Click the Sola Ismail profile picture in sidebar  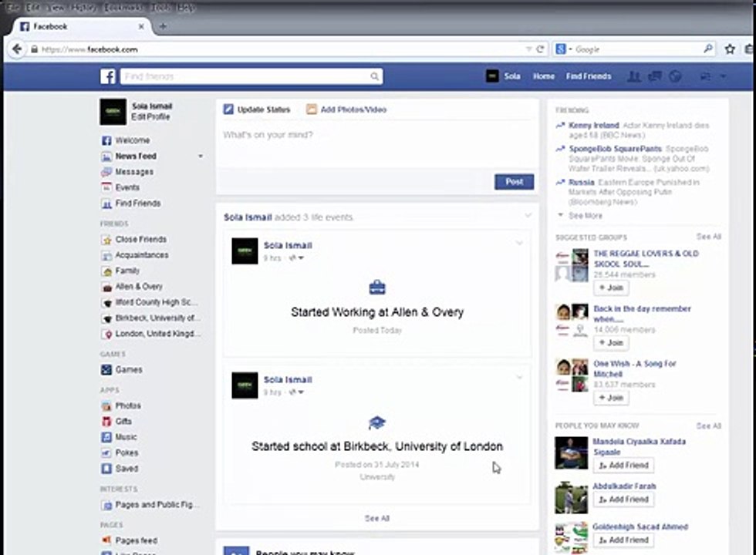(113, 112)
